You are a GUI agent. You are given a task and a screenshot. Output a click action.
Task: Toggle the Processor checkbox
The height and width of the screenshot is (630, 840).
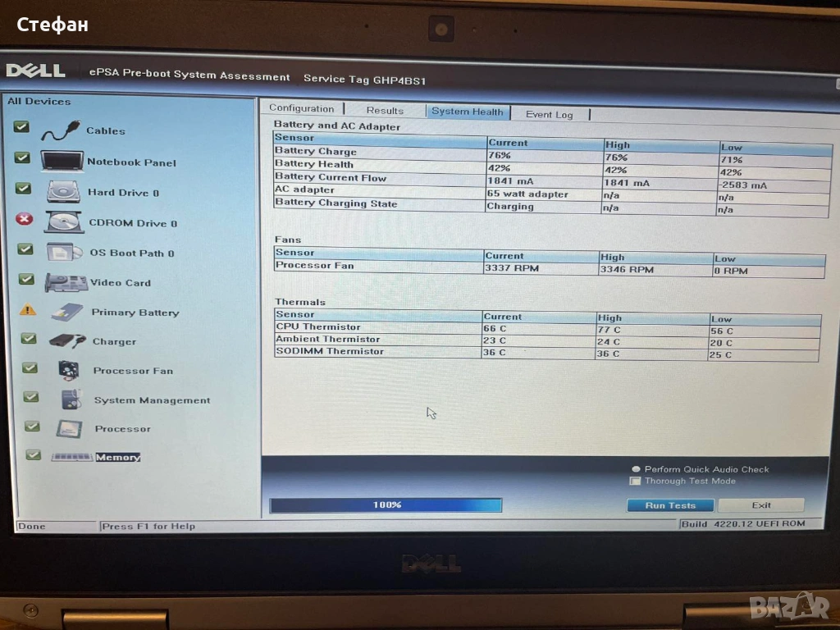(x=32, y=427)
